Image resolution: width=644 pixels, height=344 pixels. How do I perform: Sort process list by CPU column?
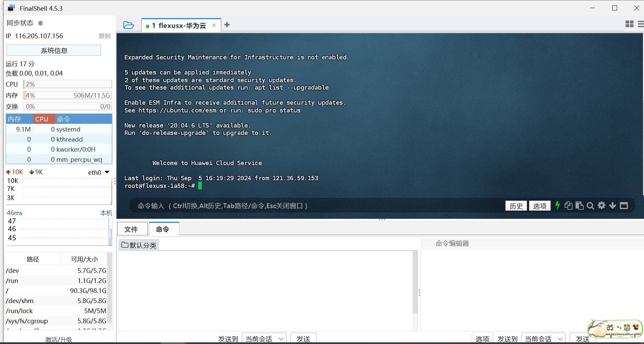[x=42, y=119]
